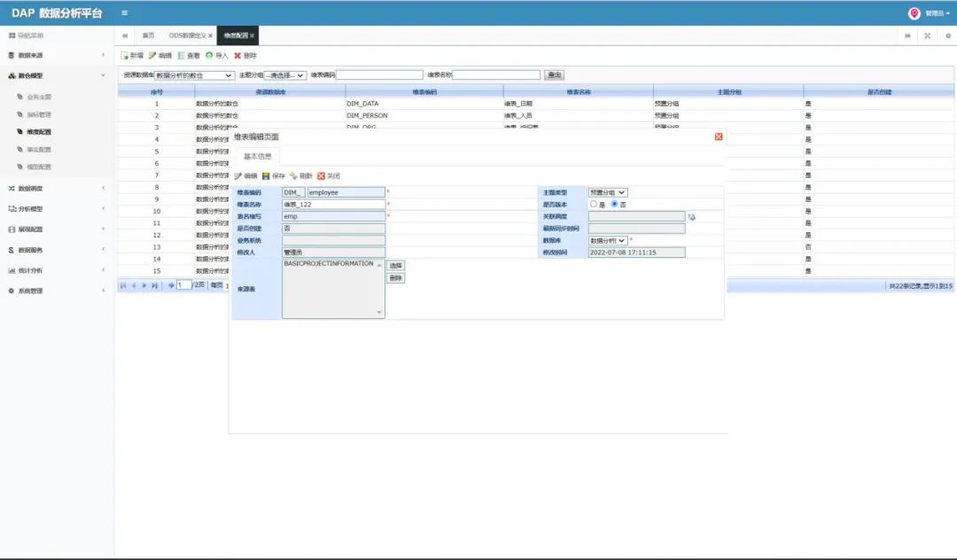Click the 查询 search button

point(554,75)
